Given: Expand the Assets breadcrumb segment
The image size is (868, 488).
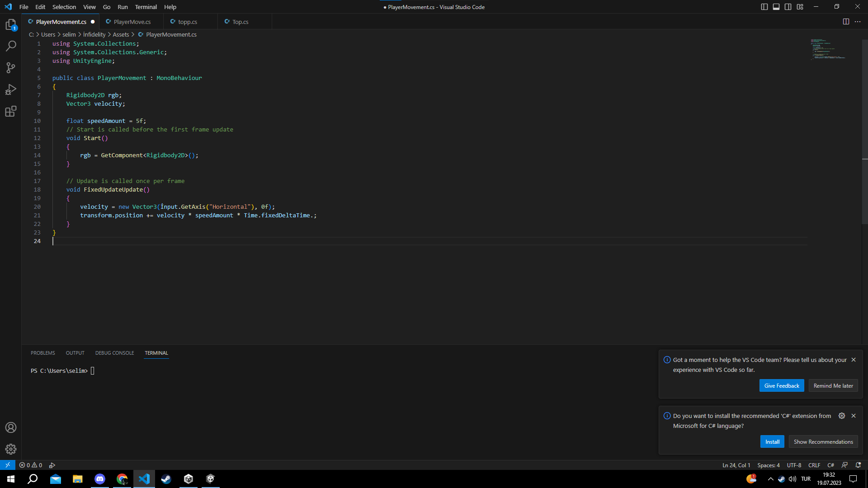Looking at the screenshot, I should click(121, 34).
